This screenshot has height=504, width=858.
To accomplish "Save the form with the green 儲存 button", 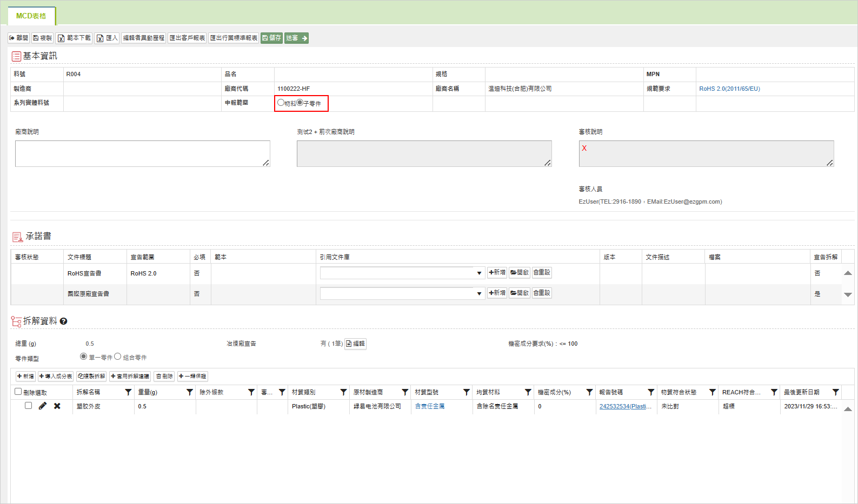I will tap(271, 38).
